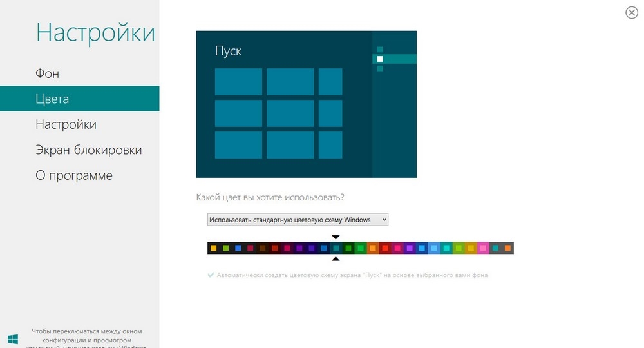Pick the crimson square on black swatch
Viewport: 644px width, 348px height.
251,247
